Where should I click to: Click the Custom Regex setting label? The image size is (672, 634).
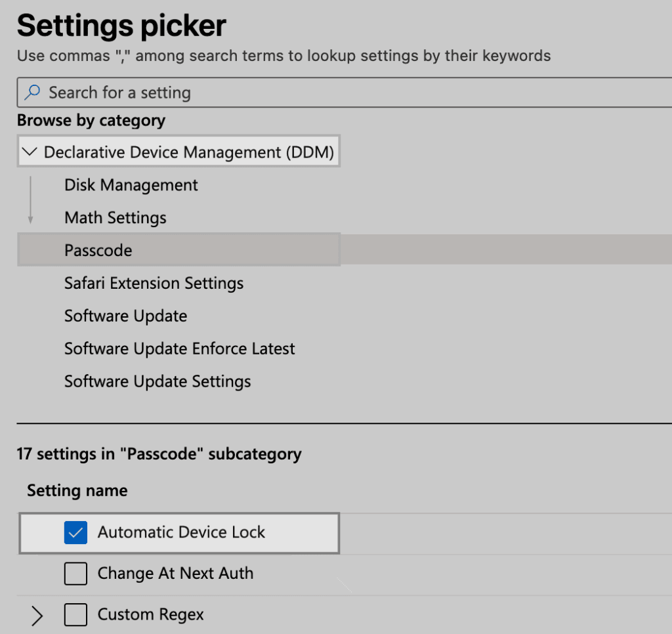pos(150,615)
